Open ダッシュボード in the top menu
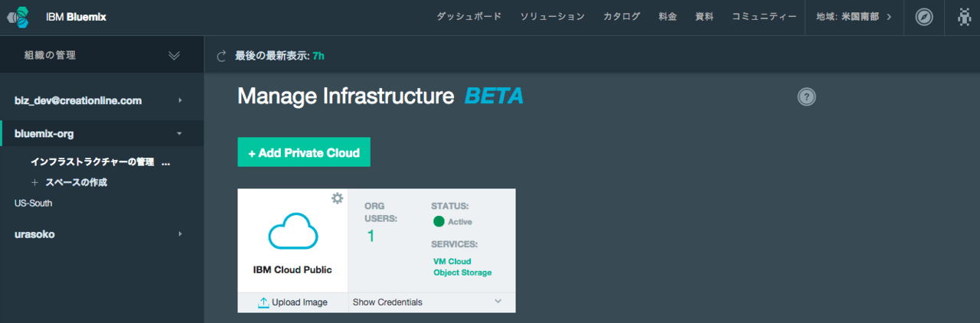The image size is (980, 323). (x=469, y=17)
